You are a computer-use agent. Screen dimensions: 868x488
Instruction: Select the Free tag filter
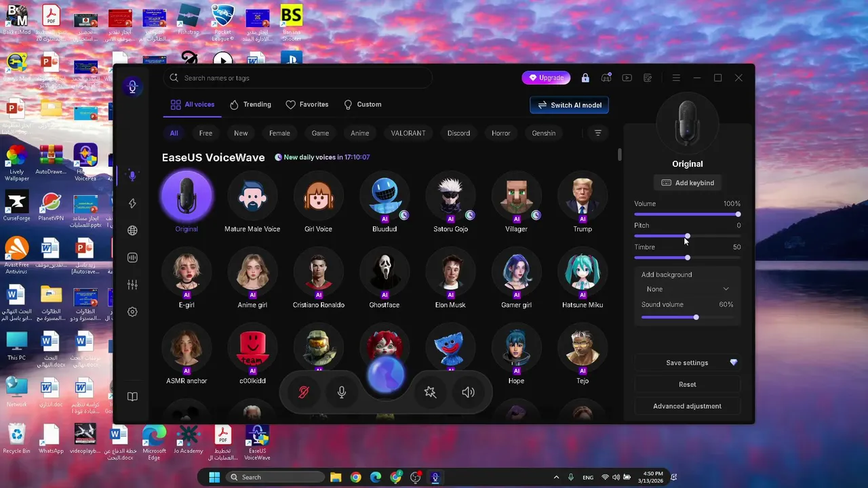(x=205, y=134)
